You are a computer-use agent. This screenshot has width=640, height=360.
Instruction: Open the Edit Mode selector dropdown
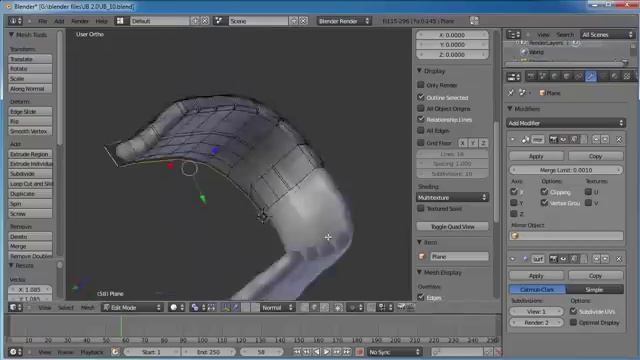point(131,307)
